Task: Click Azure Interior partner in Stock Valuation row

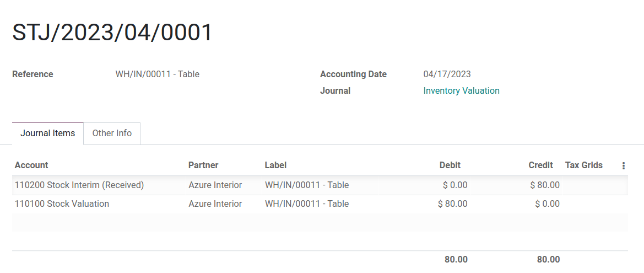Action: coord(215,204)
